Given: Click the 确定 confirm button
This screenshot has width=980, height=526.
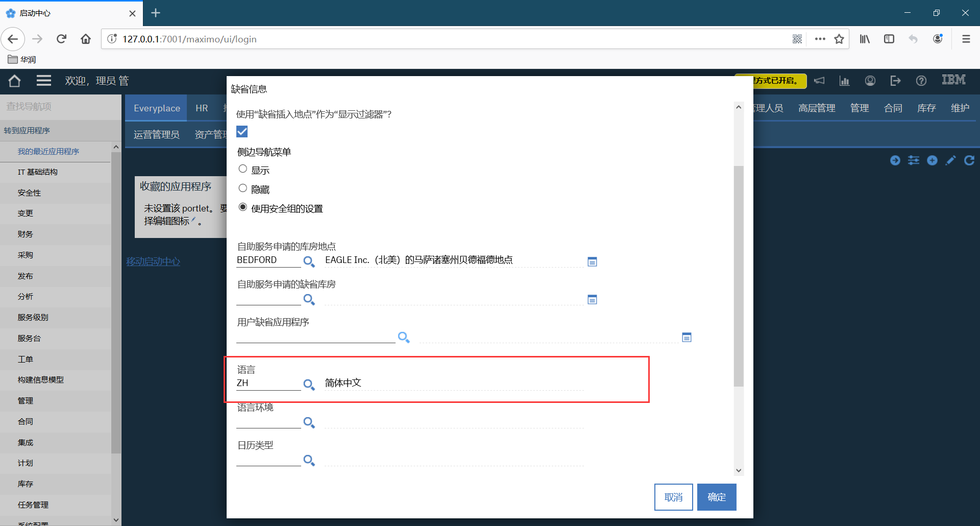Looking at the screenshot, I should tap(716, 497).
